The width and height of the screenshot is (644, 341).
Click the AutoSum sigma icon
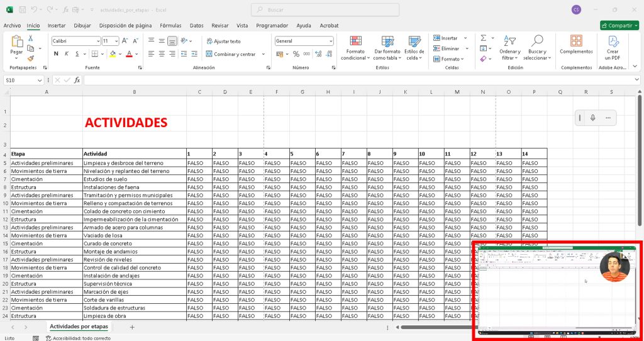tap(483, 38)
